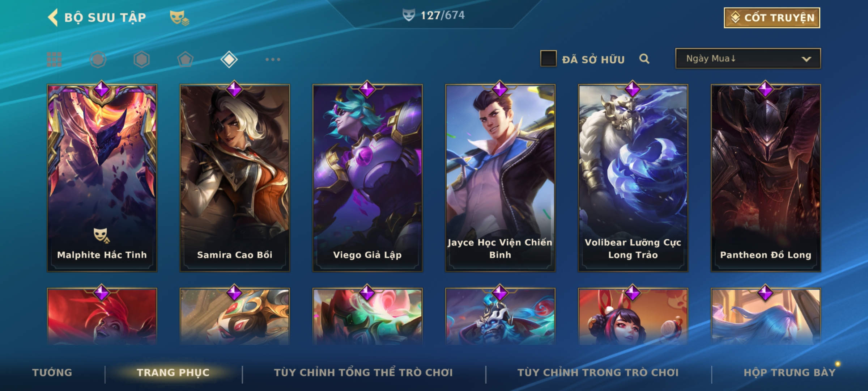Switch to the Tướng tab
This screenshot has width=868, height=391.
[x=52, y=373]
